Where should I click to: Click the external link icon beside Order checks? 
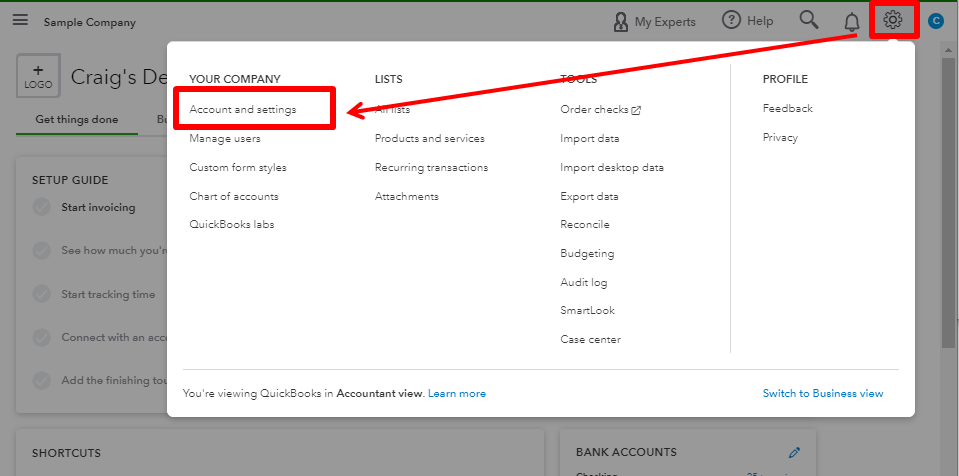pos(636,111)
